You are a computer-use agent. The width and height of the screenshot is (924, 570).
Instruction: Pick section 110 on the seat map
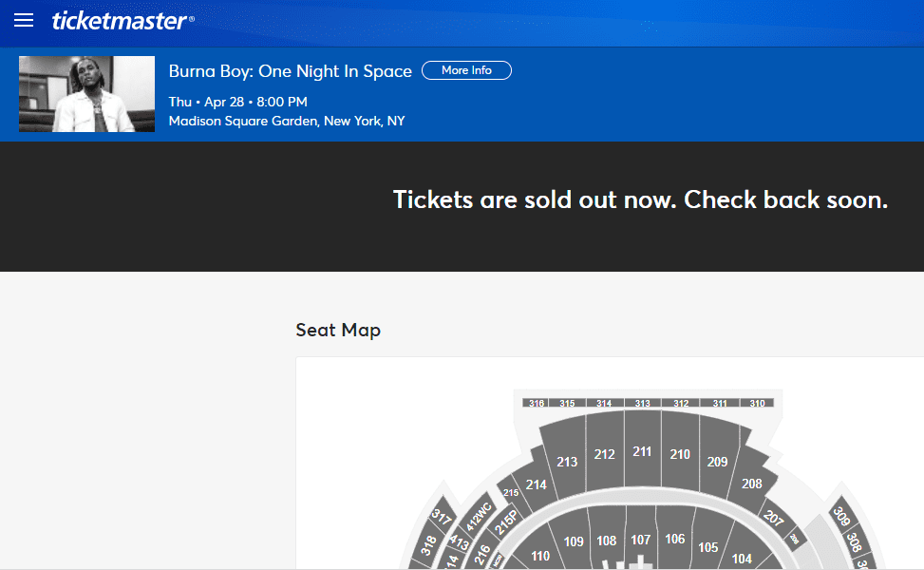pyautogui.click(x=539, y=555)
